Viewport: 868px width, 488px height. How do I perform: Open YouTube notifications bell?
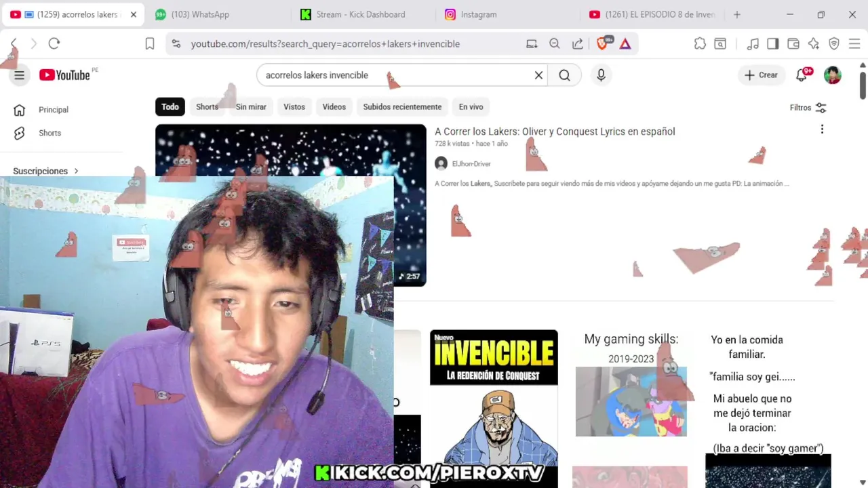point(802,75)
